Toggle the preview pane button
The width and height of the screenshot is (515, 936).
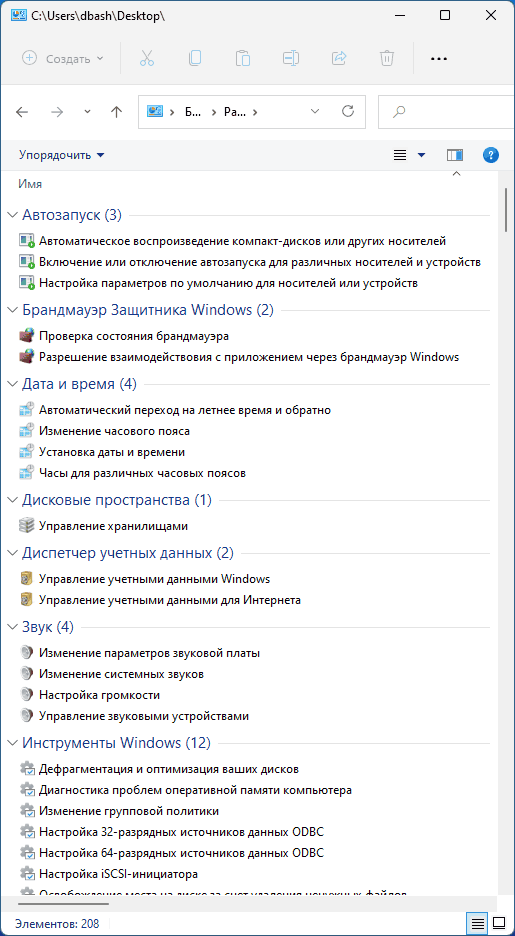click(455, 155)
